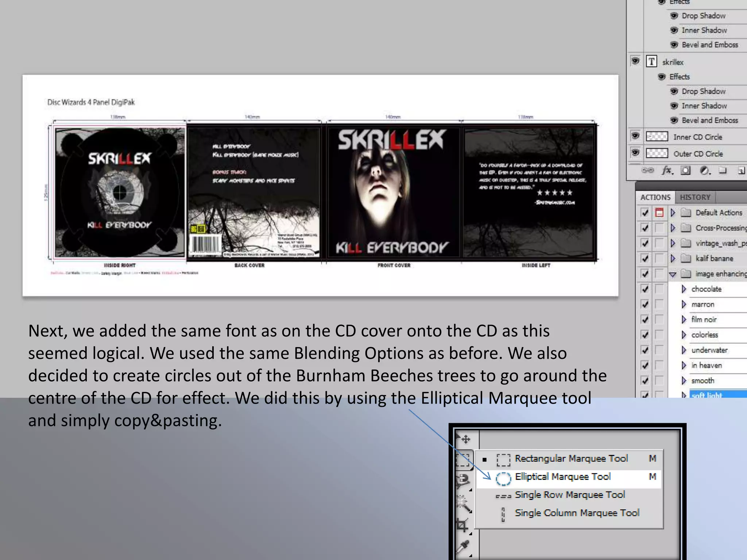
Task: Toggle dialog on for Default Actions
Action: 659,213
